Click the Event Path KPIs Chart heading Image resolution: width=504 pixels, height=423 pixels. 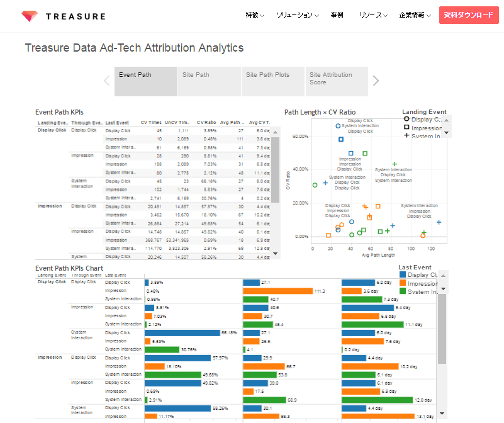point(69,268)
